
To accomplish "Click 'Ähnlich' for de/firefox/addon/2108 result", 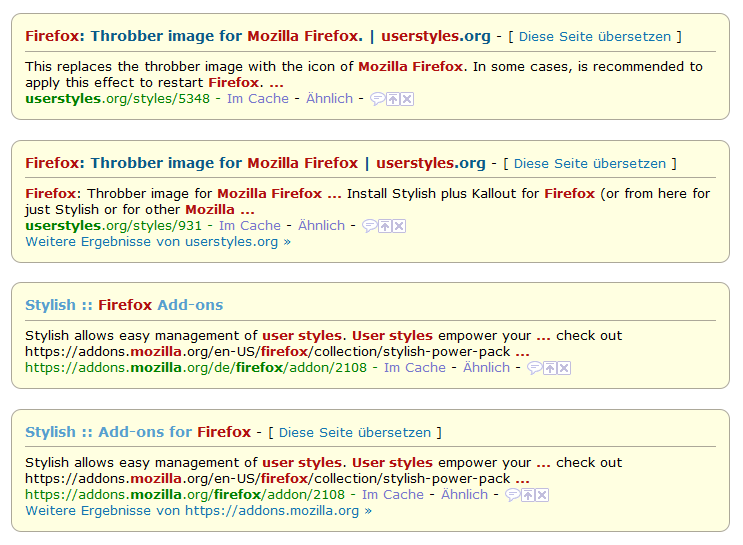I will click(486, 368).
